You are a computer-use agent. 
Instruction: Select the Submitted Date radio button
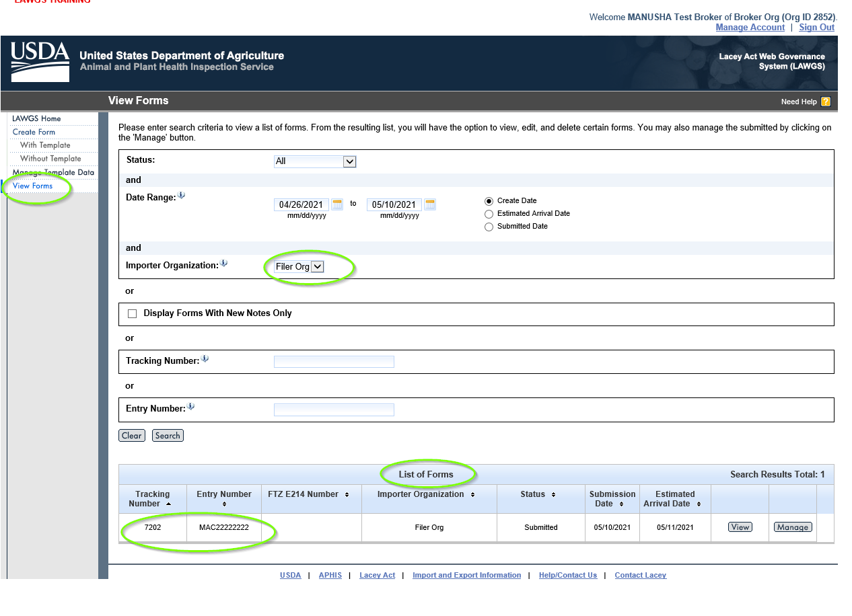(x=489, y=227)
